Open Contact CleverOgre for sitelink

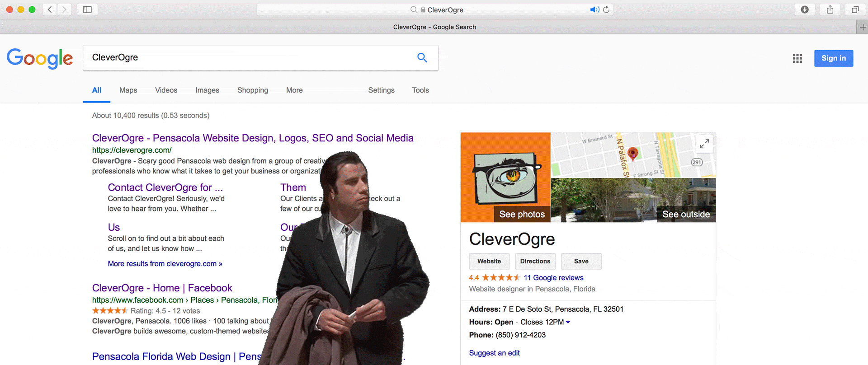click(165, 187)
